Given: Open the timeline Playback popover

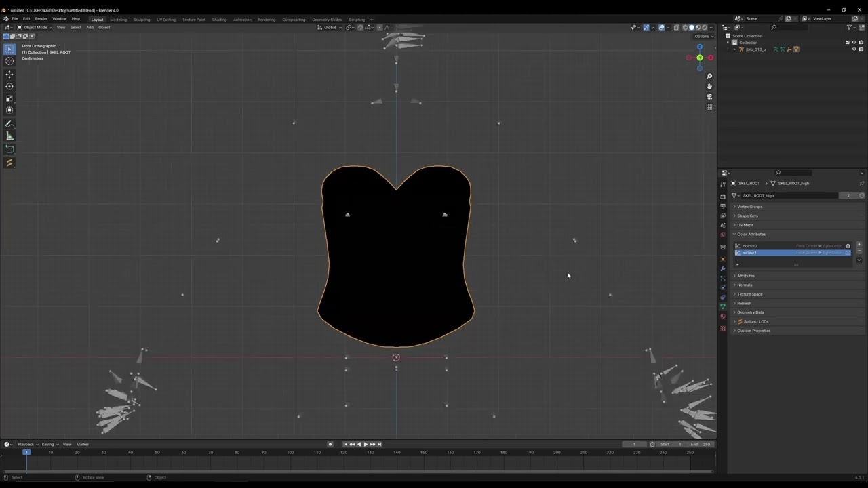Looking at the screenshot, I should (x=28, y=445).
